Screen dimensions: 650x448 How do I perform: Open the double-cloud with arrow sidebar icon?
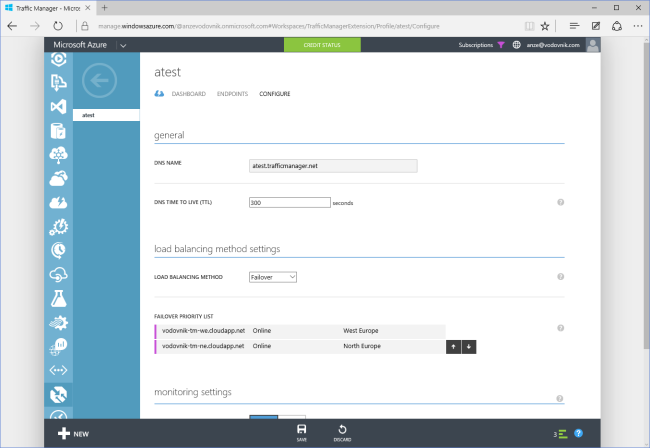(x=58, y=179)
